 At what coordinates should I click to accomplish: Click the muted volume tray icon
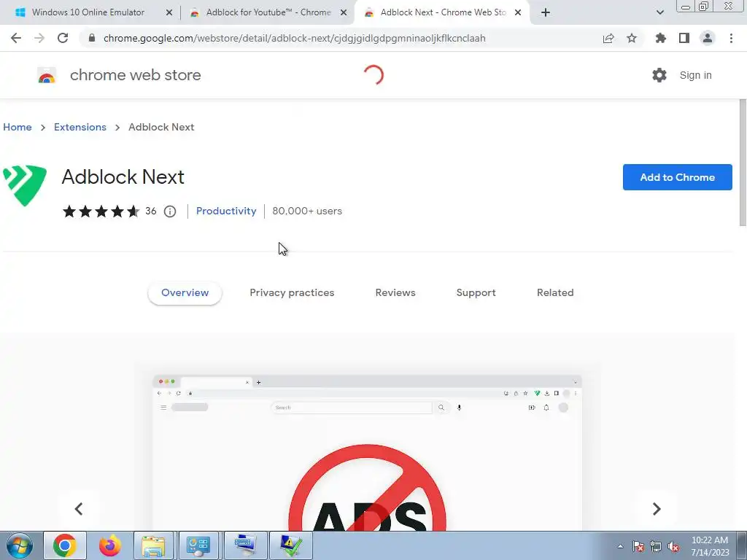[x=673, y=546]
